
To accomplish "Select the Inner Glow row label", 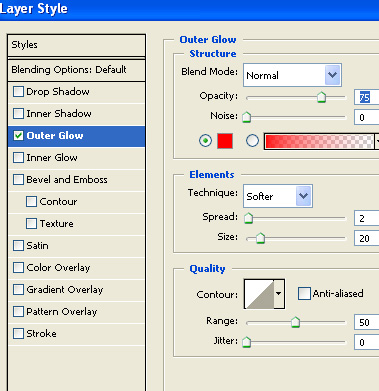I will (x=52, y=158).
